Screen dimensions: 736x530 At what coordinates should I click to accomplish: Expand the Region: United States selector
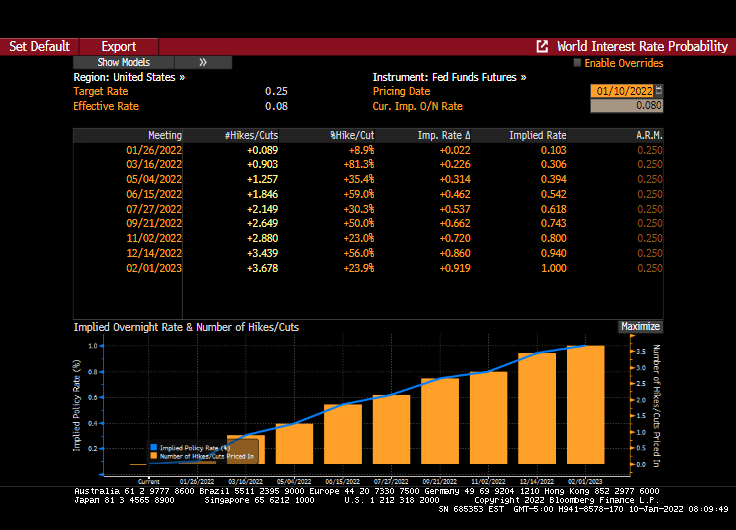(130, 77)
